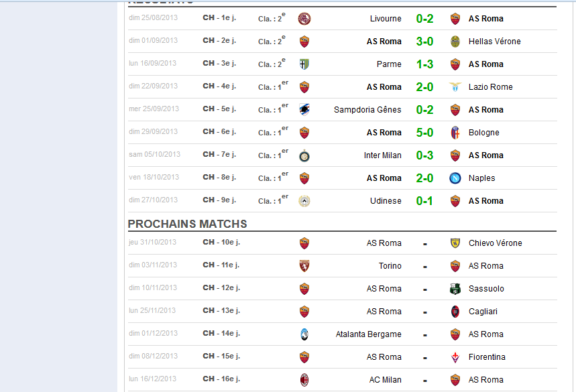Open the 2-0 score against Lazio Rome
576x392 pixels.
(x=424, y=87)
